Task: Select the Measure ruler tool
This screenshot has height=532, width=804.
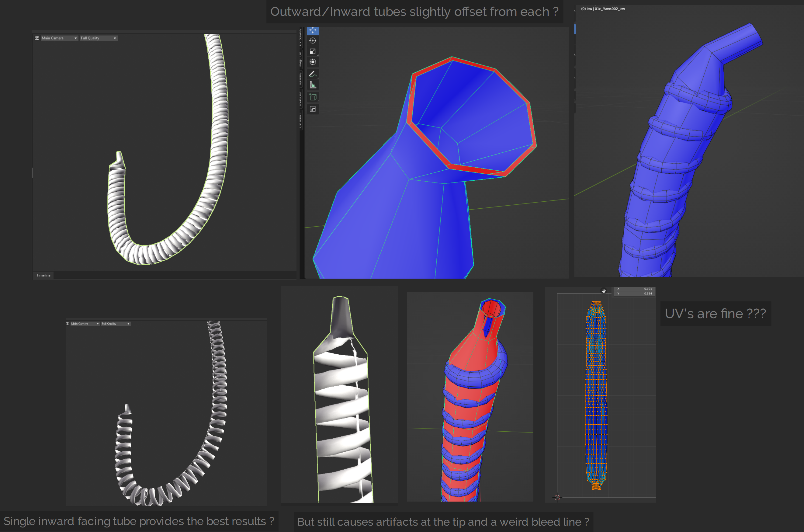Action: point(313,85)
